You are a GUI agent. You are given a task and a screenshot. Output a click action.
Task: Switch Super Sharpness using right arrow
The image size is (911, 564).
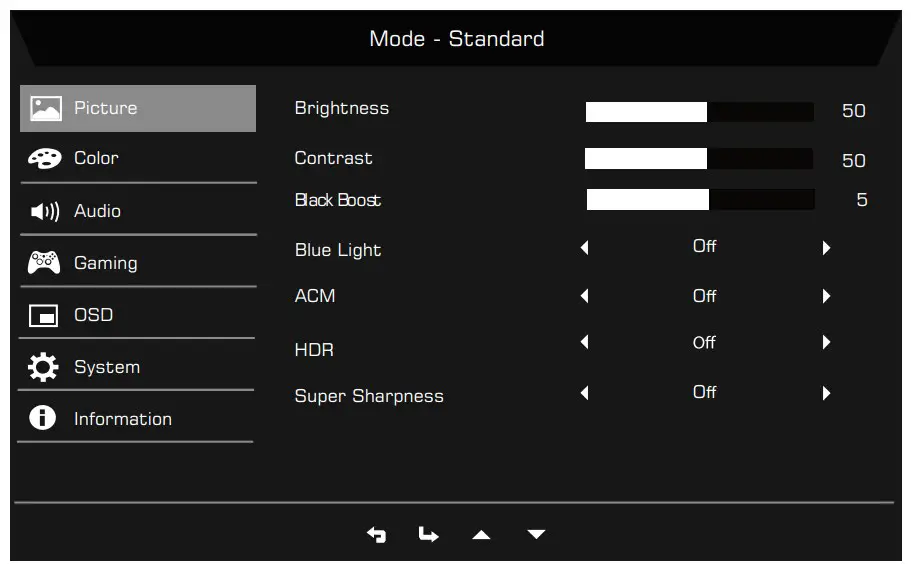pyautogui.click(x=826, y=393)
